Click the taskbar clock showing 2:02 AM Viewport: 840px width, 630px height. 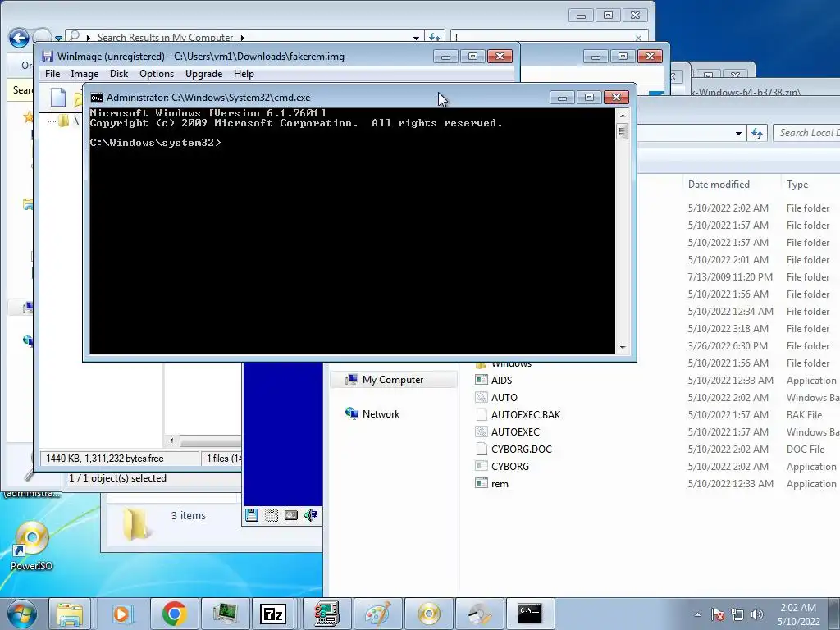pyautogui.click(x=798, y=614)
